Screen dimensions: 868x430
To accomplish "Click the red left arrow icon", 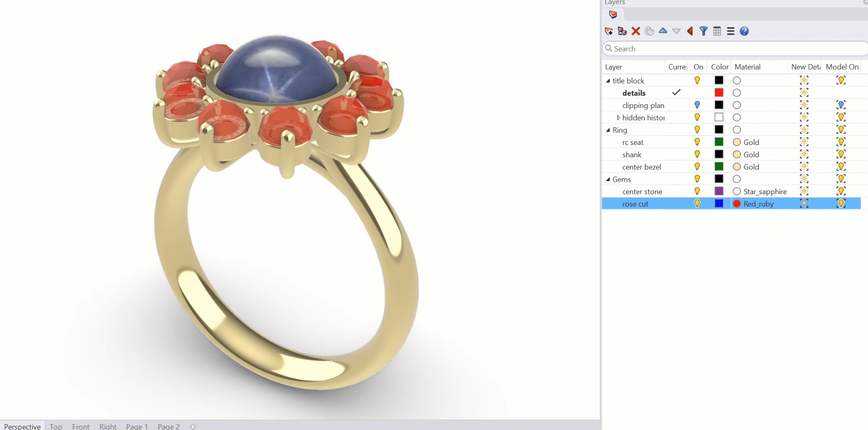I will (690, 31).
